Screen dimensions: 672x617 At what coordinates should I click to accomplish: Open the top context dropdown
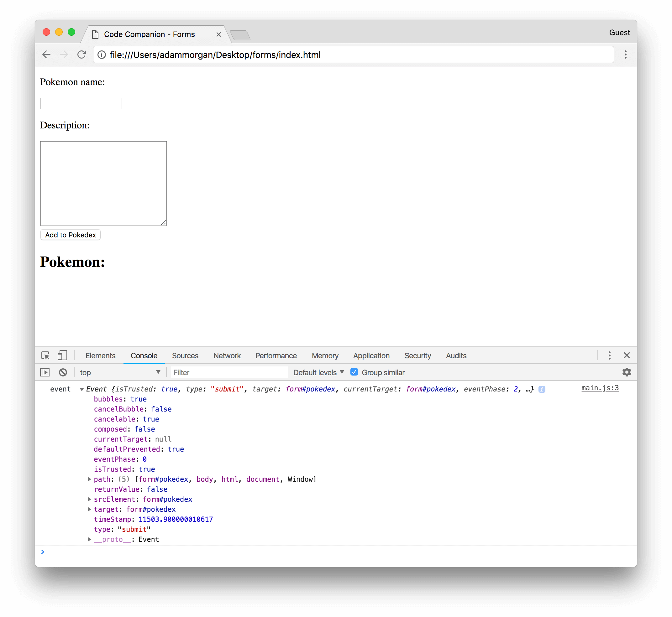pyautogui.click(x=120, y=372)
